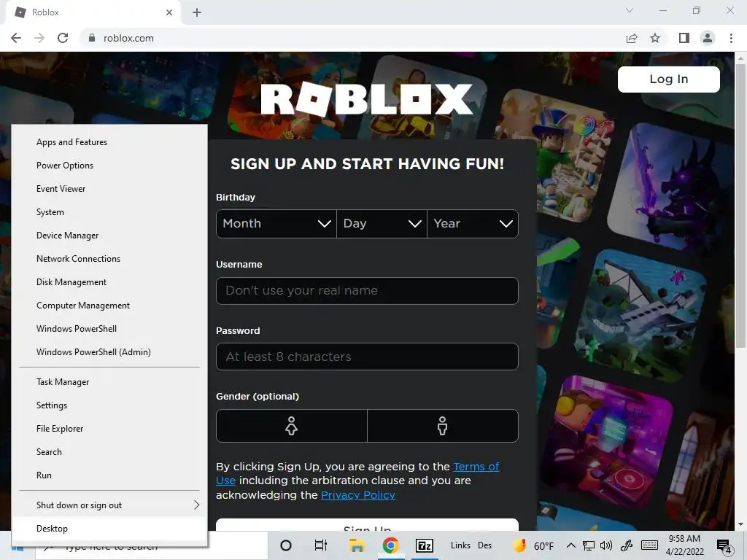Click the Links toolbar on taskbar

[x=460, y=545]
